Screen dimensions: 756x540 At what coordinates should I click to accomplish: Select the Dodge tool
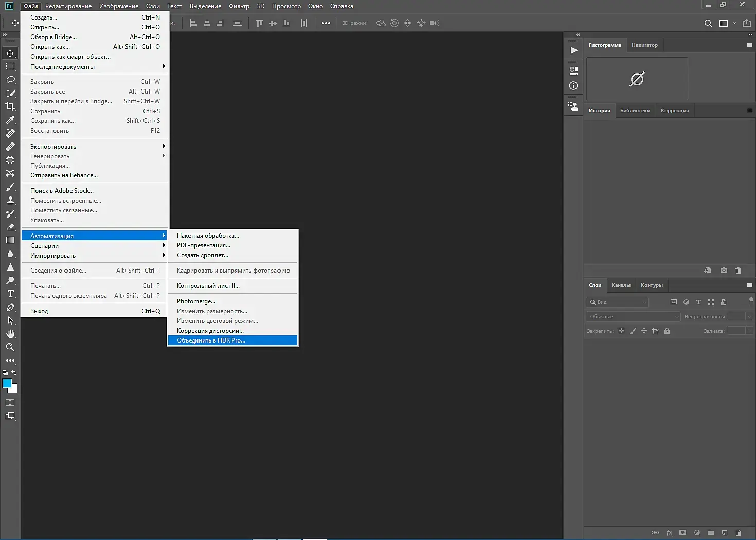click(x=10, y=280)
